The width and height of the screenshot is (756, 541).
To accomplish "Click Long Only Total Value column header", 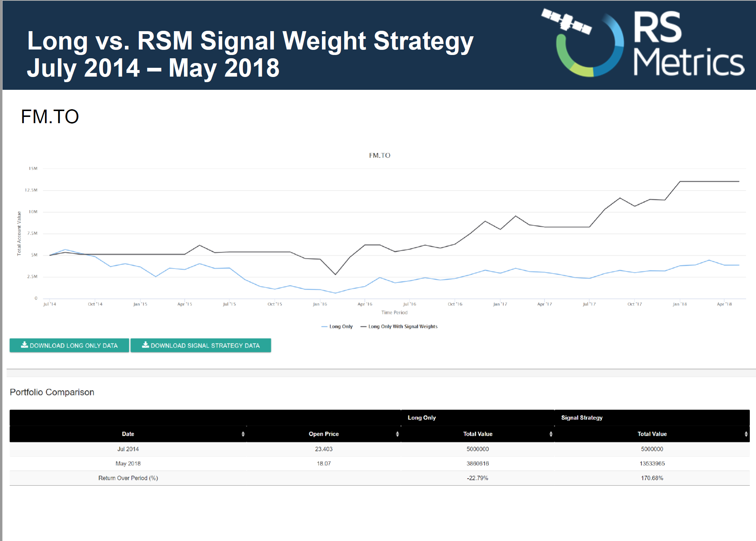I will click(477, 434).
